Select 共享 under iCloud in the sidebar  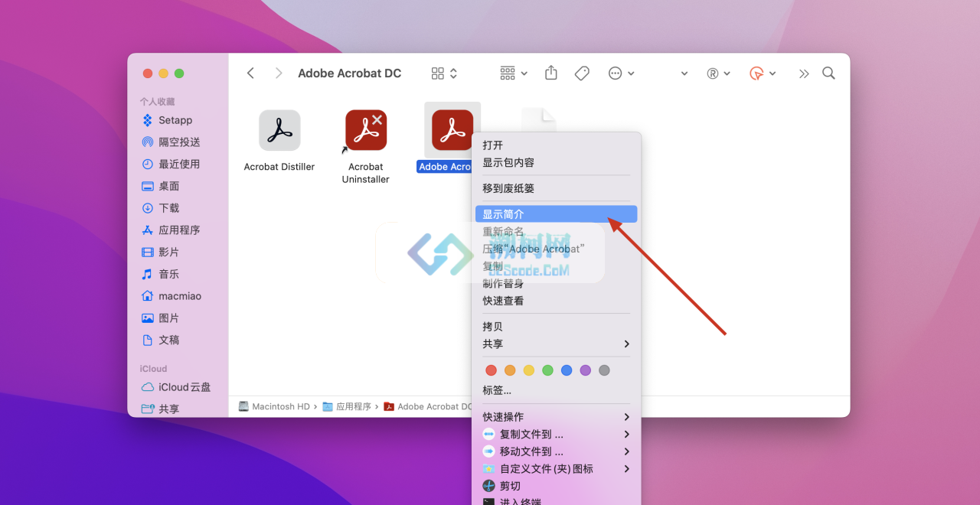[x=161, y=409]
